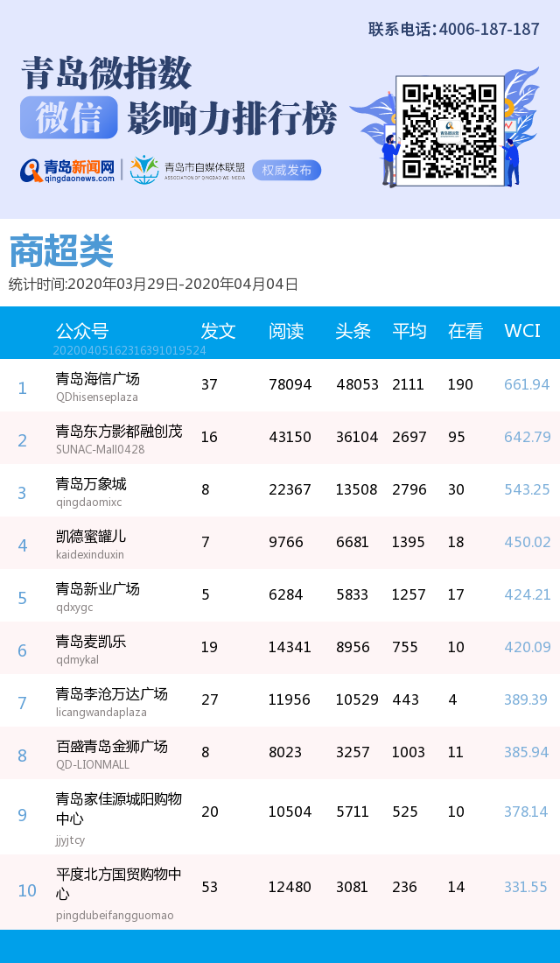This screenshot has height=963, width=560.
Task: Click the contact phone number 4006-187-187
Action: [489, 29]
